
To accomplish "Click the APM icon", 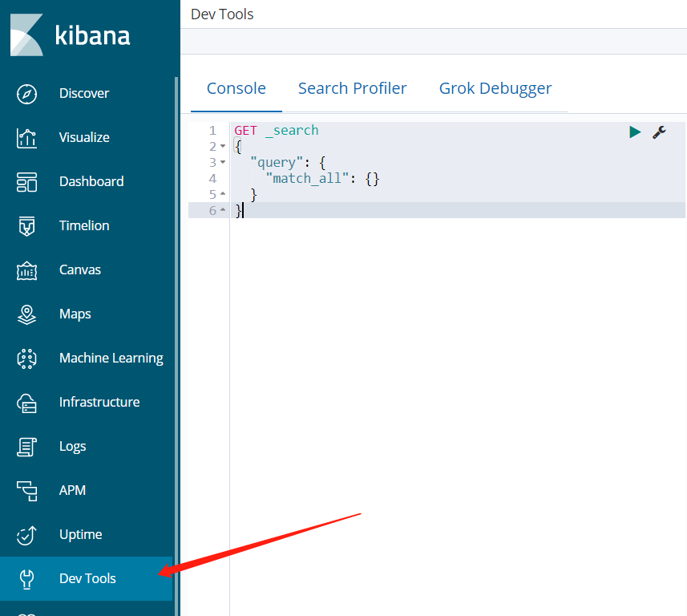I will 26,491.
